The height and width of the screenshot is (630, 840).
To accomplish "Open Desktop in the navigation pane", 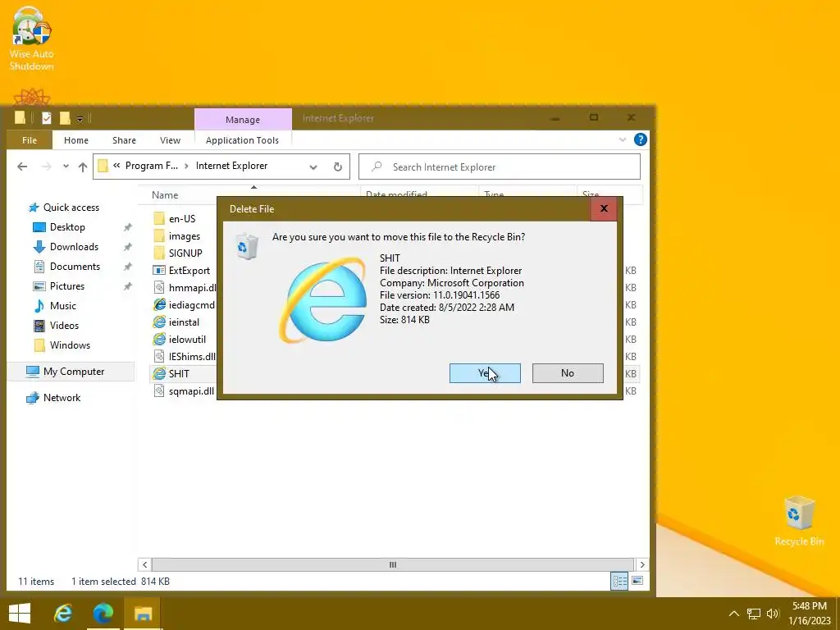I will point(67,227).
